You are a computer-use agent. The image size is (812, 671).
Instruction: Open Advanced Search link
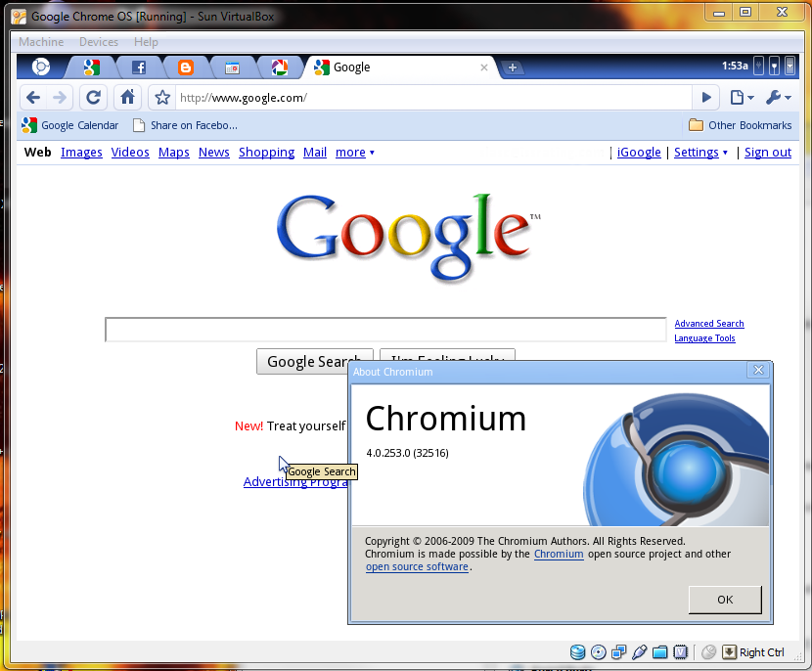point(709,324)
